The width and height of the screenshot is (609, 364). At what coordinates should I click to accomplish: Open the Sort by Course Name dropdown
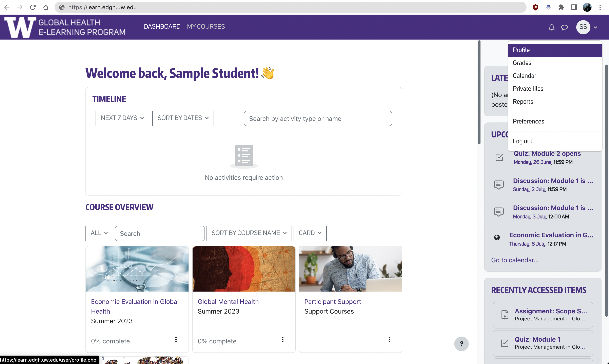point(249,233)
